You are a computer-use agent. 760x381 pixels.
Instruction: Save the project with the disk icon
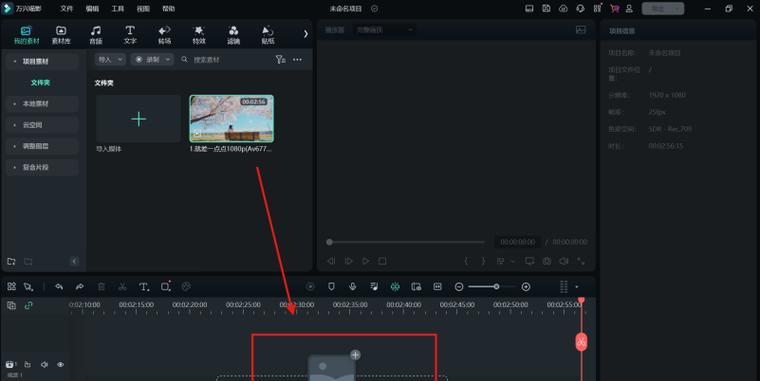pyautogui.click(x=546, y=9)
